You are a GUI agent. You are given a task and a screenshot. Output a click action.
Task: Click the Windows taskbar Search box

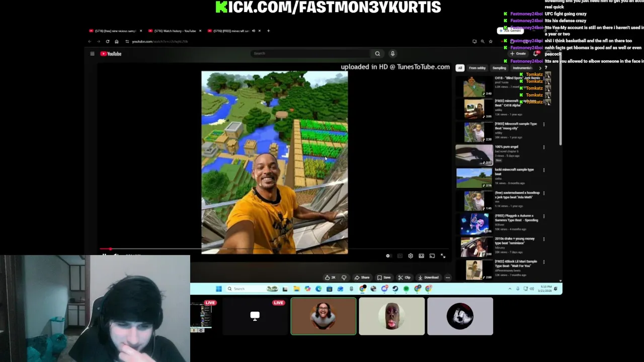[252, 289]
